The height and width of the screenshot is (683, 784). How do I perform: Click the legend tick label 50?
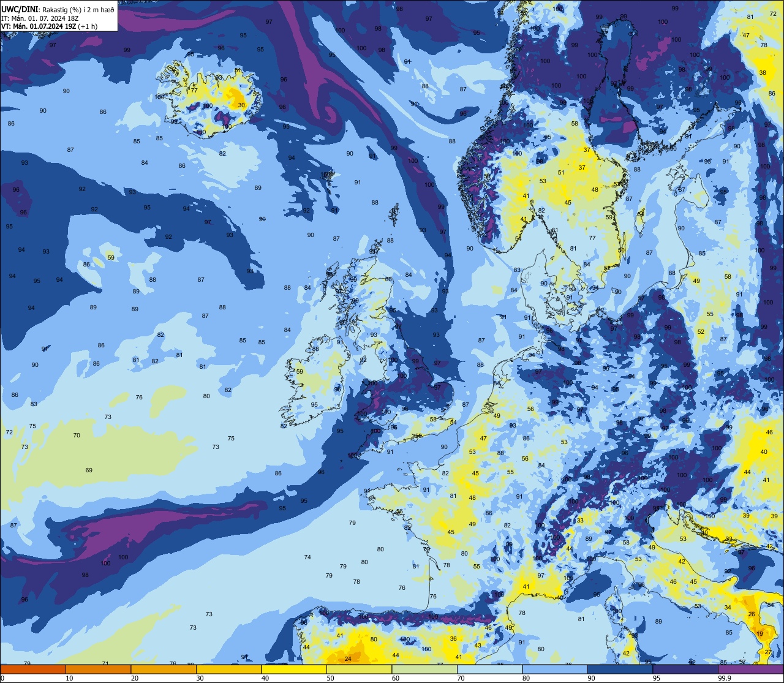[x=330, y=678]
